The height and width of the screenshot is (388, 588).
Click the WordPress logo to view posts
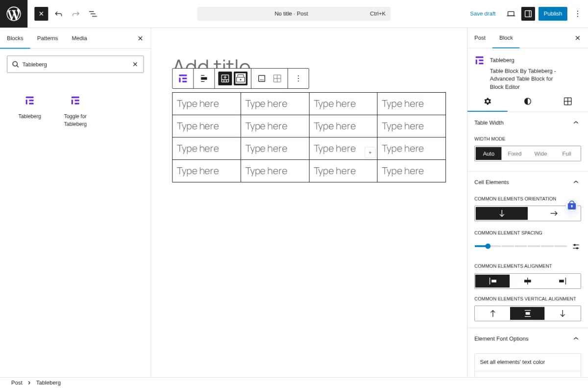14,14
